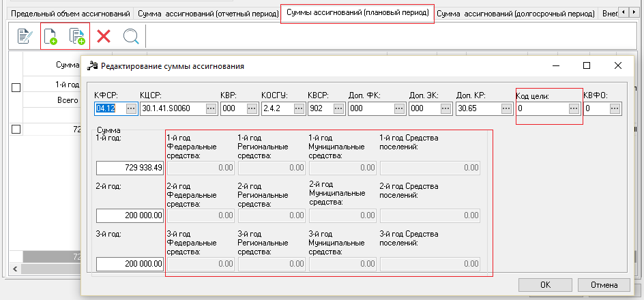
Task: Click the dialog title bar application icon
Action: [93, 65]
